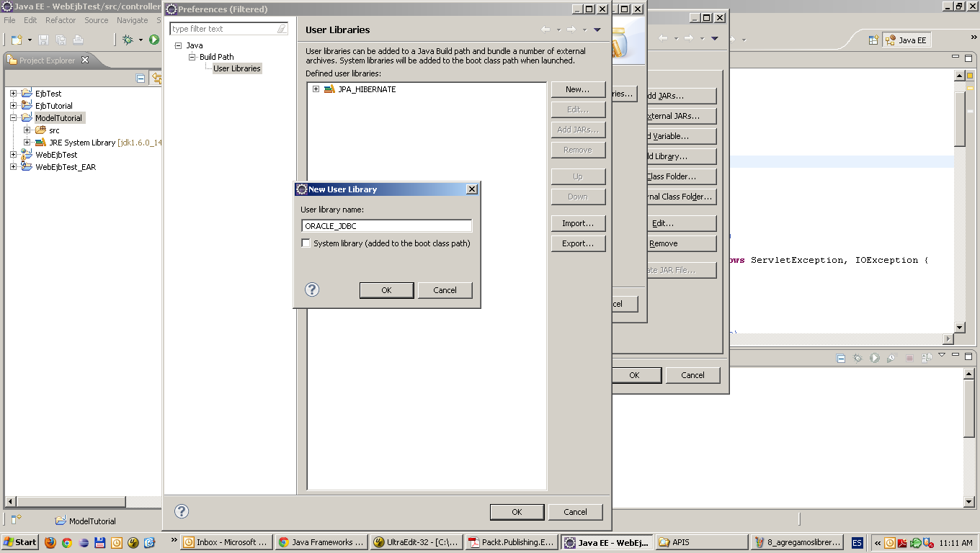Screen dimensions: 980x553
Task: Expand the JPA_HIBERNATE user library
Action: [x=316, y=89]
